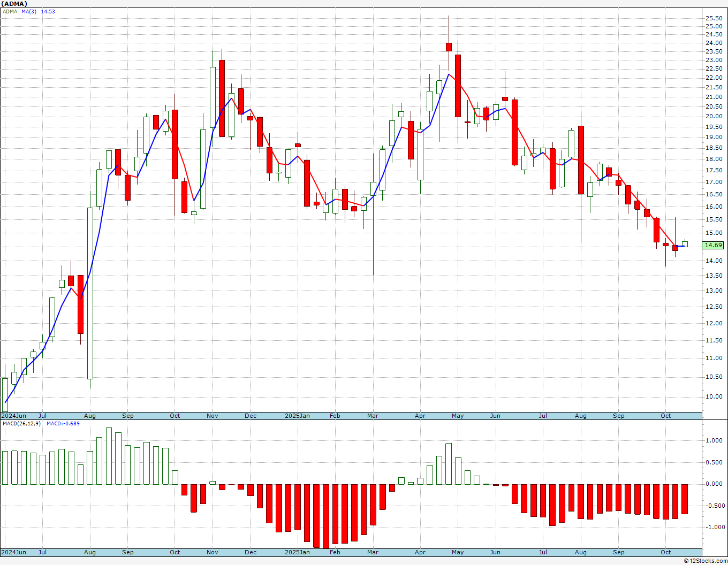The image size is (728, 565).
Task: Click the current price tag 14.69
Action: [x=713, y=245]
